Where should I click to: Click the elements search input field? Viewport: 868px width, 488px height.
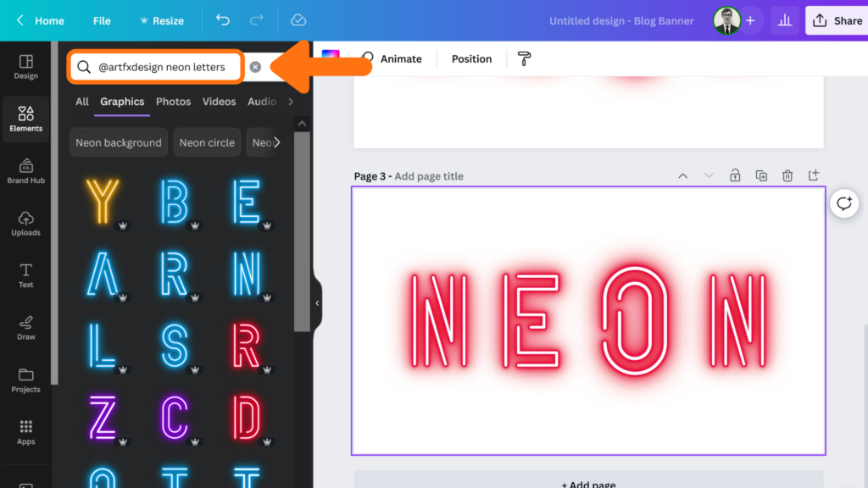tap(162, 67)
